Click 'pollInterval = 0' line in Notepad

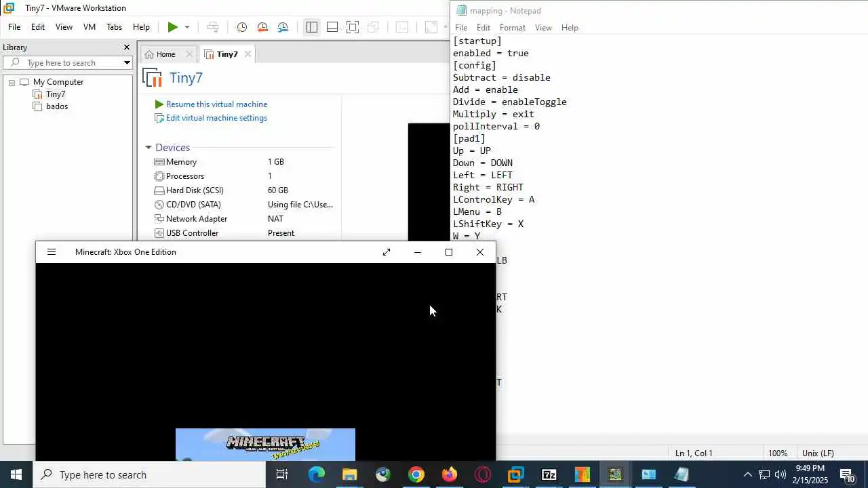496,126
